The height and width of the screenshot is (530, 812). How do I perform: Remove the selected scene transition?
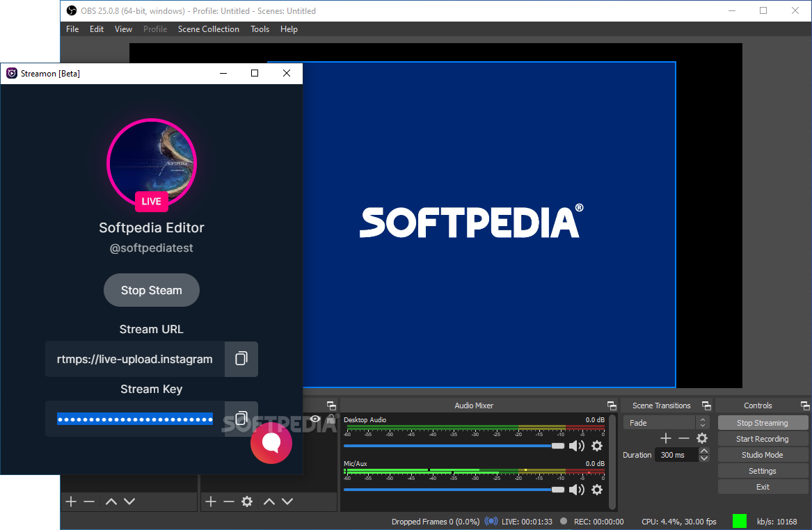(684, 438)
